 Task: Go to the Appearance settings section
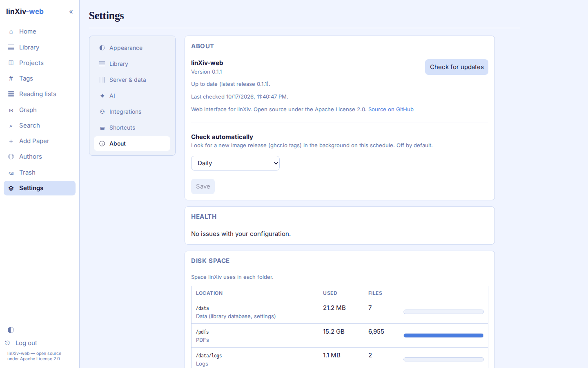(x=132, y=48)
